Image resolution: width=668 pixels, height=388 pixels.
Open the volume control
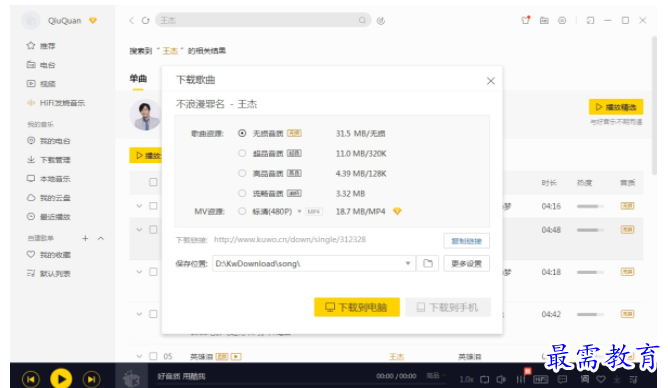501,379
